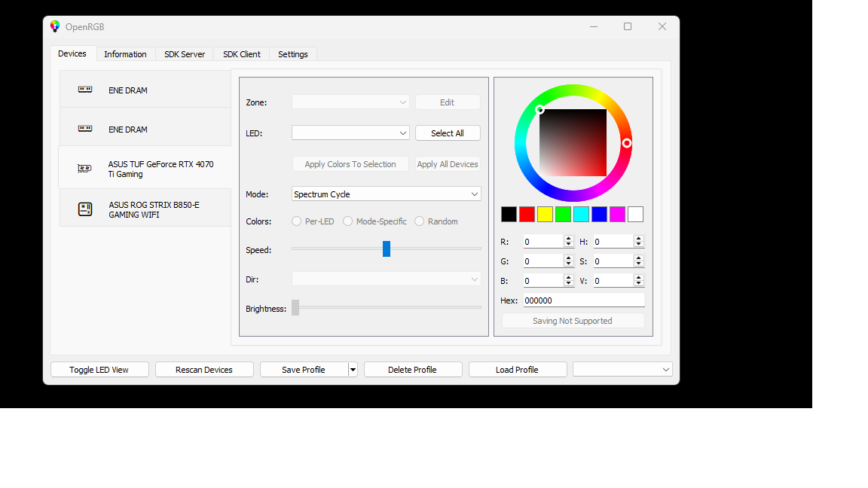This screenshot has height=488, width=868.
Task: Click the Hex color field
Action: [584, 300]
